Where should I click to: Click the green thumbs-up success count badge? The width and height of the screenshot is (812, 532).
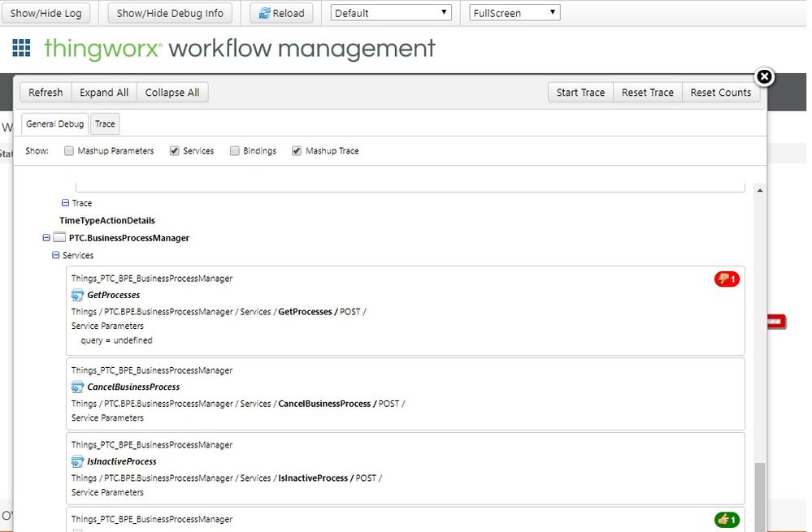click(x=727, y=519)
